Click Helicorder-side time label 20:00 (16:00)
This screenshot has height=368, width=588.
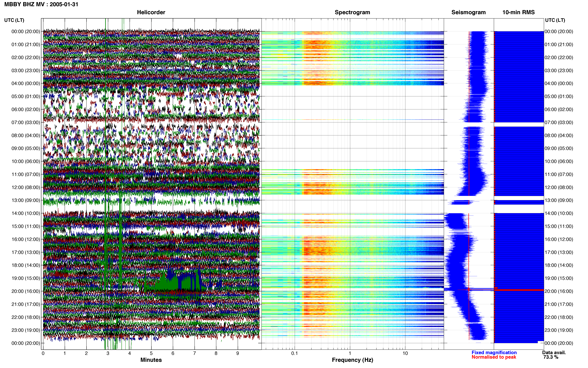[26, 291]
